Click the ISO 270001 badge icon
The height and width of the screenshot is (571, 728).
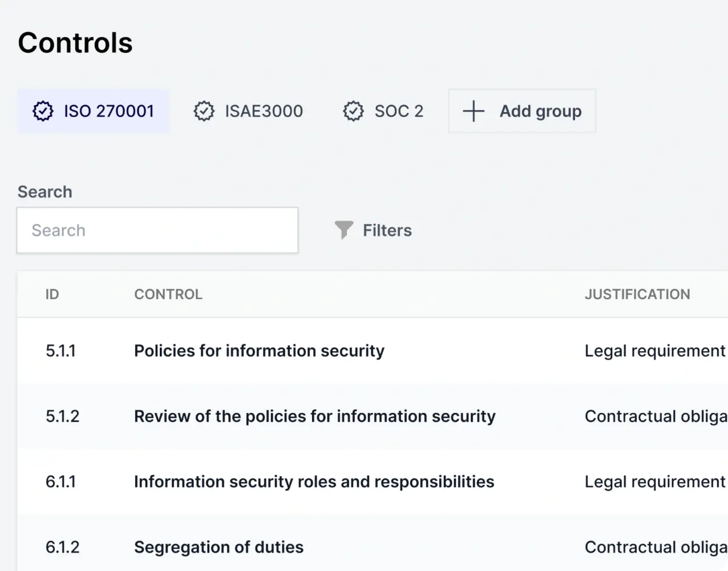[43, 111]
